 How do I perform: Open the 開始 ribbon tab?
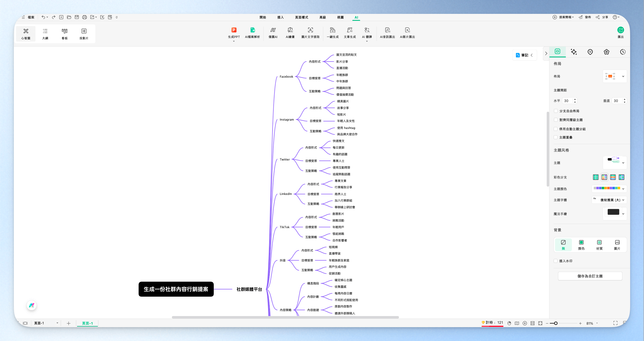tap(263, 17)
